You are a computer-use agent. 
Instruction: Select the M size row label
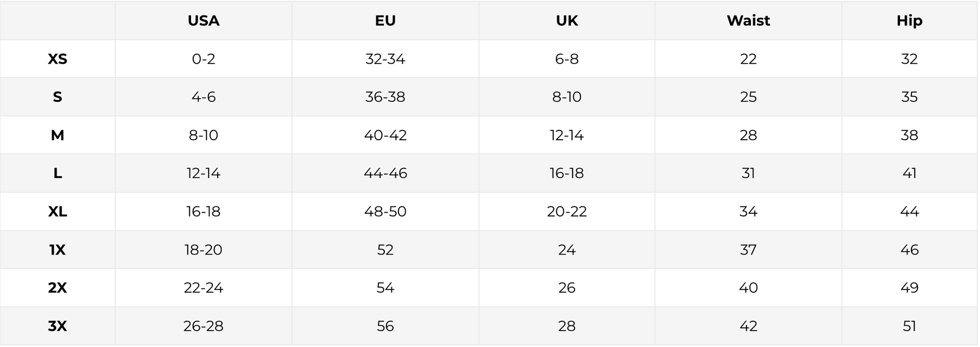coord(57,135)
